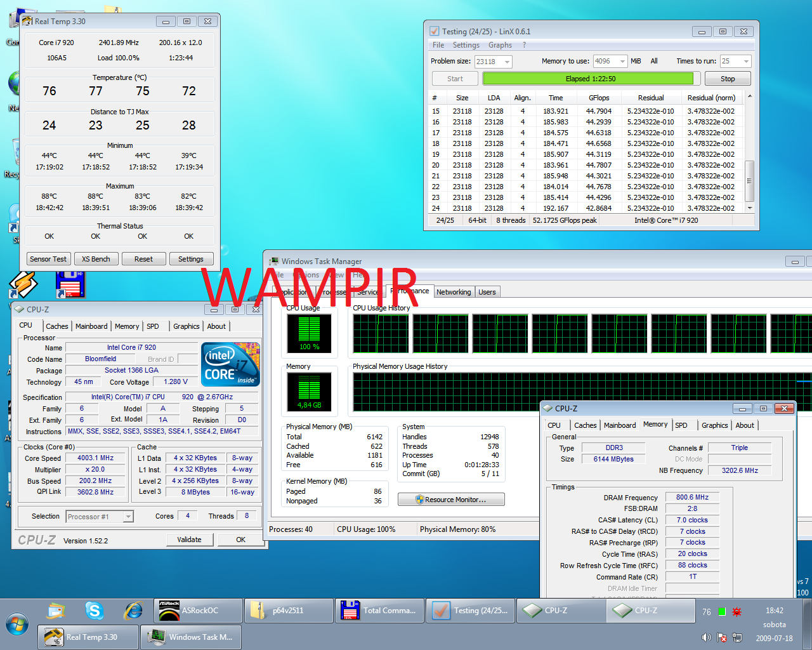Click the Real Temp 76 temperature tray icon
812x650 pixels.
pyautogui.click(x=707, y=612)
